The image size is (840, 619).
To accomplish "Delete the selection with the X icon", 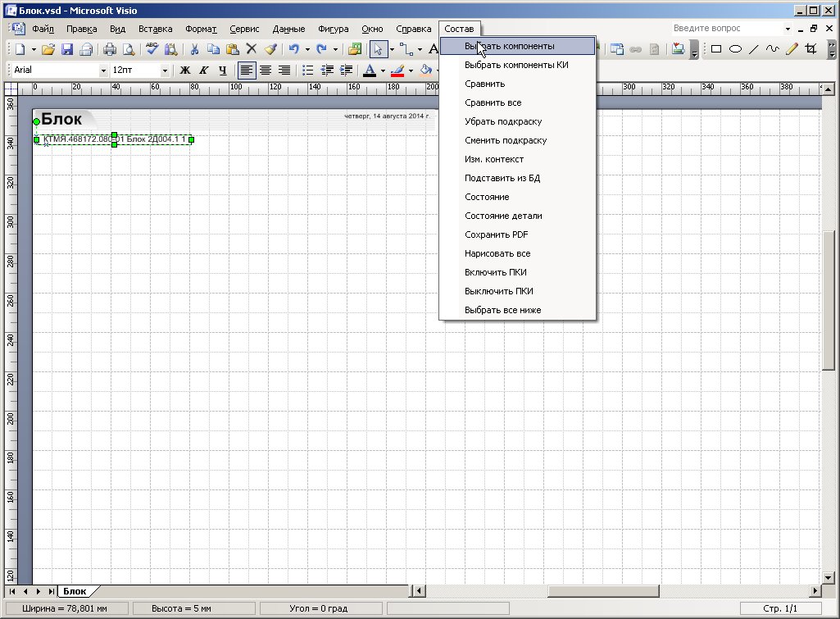I will coord(252,49).
